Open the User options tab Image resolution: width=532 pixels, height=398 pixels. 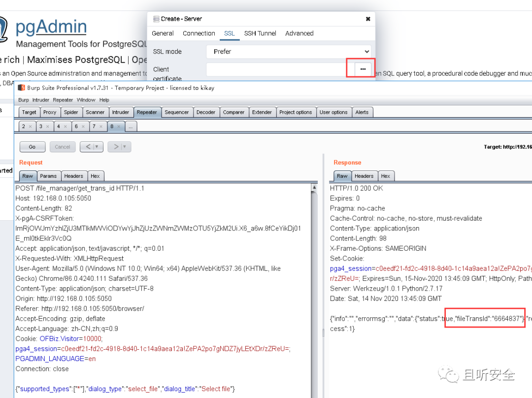point(333,112)
